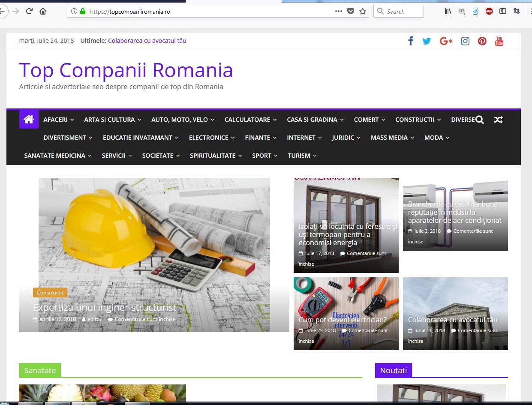Expand the ARTA SI CULTURA submenu chevron
Image resolution: width=532 pixels, height=405 pixels.
(x=139, y=120)
